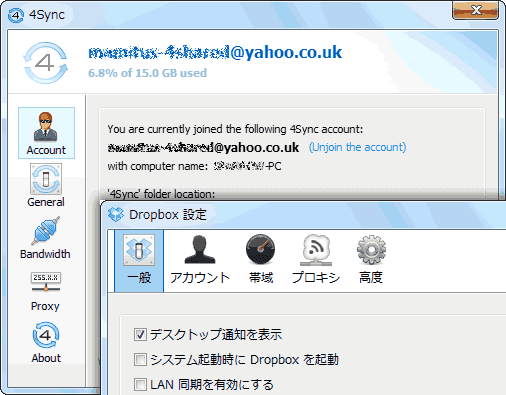Switch to the アカウント tab in Dropbox
The height and width of the screenshot is (395, 506).
tap(200, 260)
